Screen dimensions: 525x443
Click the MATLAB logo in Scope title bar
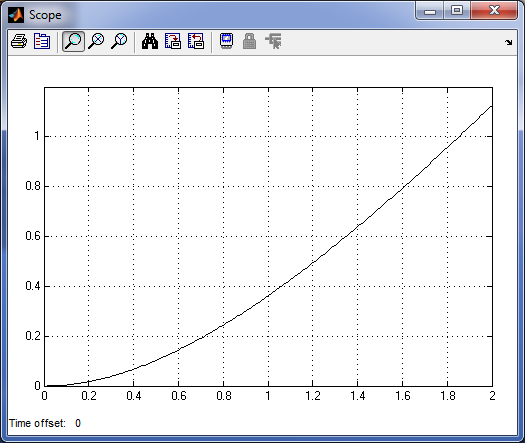[x=16, y=15]
